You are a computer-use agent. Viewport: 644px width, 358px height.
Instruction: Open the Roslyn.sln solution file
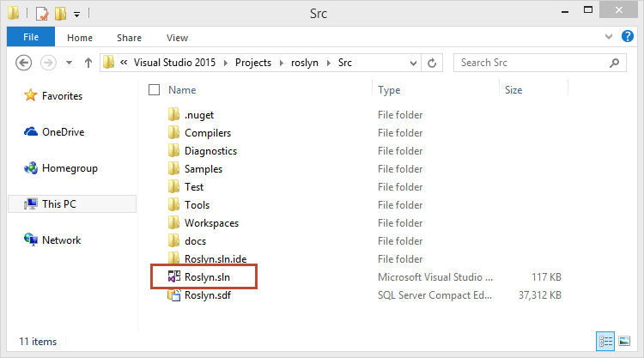tap(207, 277)
